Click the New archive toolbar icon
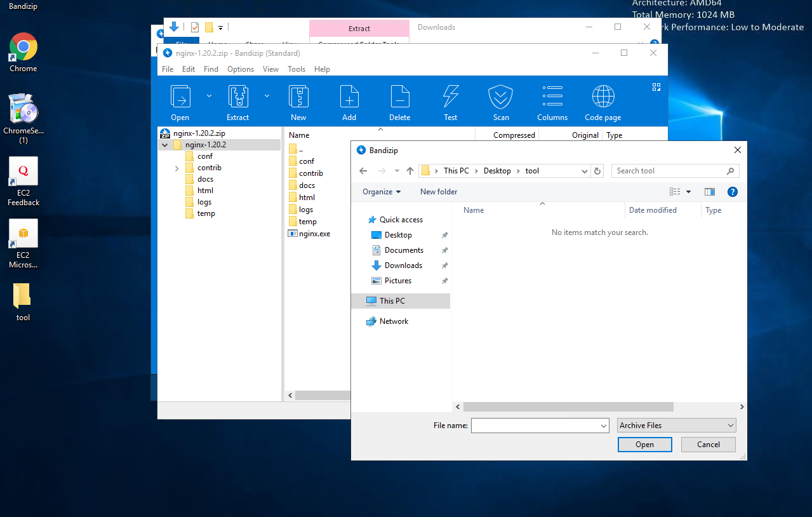The width and height of the screenshot is (812, 517). click(x=299, y=97)
